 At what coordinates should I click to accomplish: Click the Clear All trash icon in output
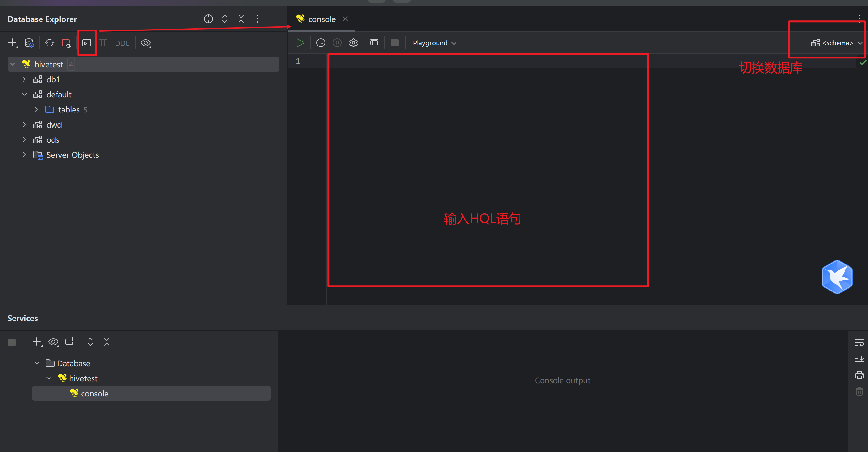[859, 391]
